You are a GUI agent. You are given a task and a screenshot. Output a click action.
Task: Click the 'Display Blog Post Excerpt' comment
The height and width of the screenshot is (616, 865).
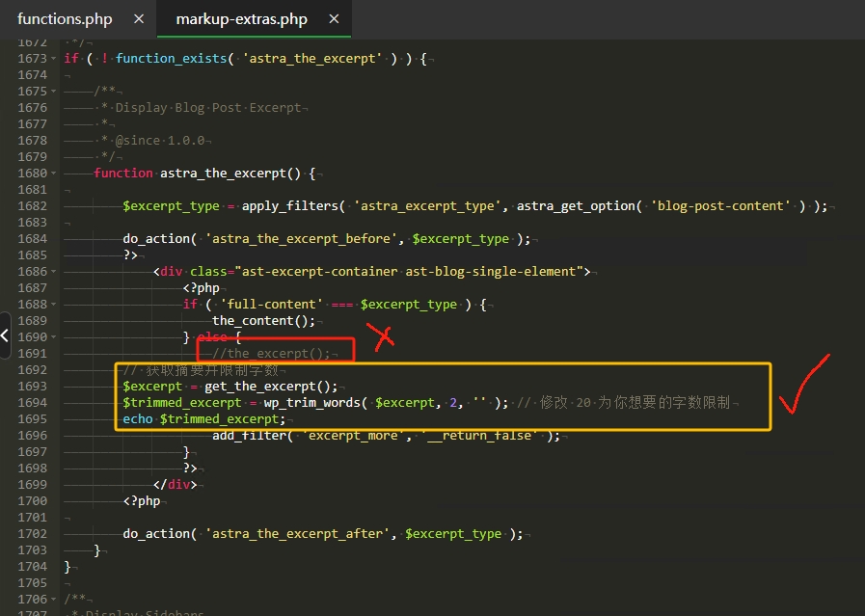pos(208,108)
